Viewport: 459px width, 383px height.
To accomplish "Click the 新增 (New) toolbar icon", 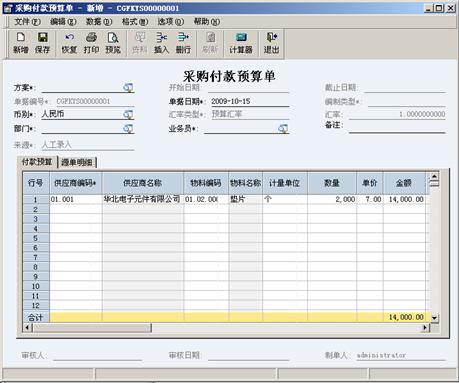I will coord(21,43).
